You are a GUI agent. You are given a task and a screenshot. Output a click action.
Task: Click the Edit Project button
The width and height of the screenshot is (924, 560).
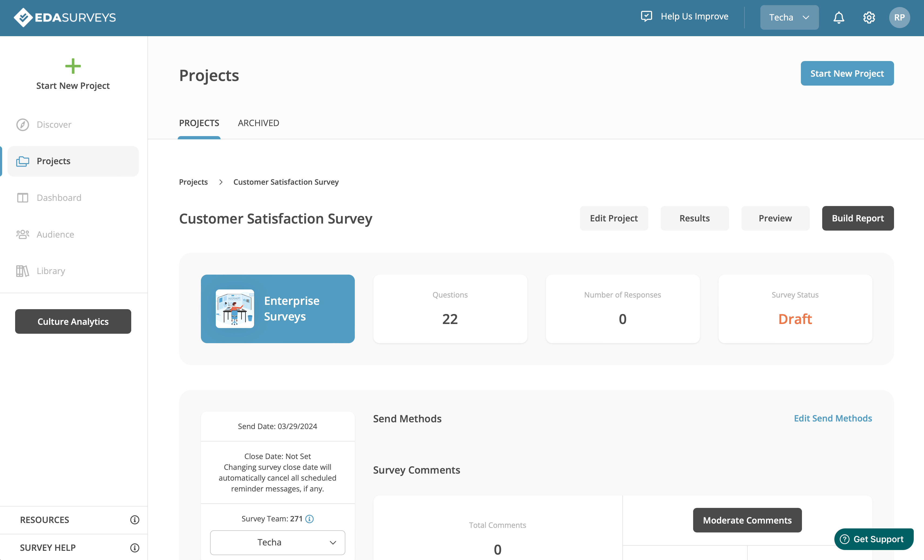pos(614,218)
